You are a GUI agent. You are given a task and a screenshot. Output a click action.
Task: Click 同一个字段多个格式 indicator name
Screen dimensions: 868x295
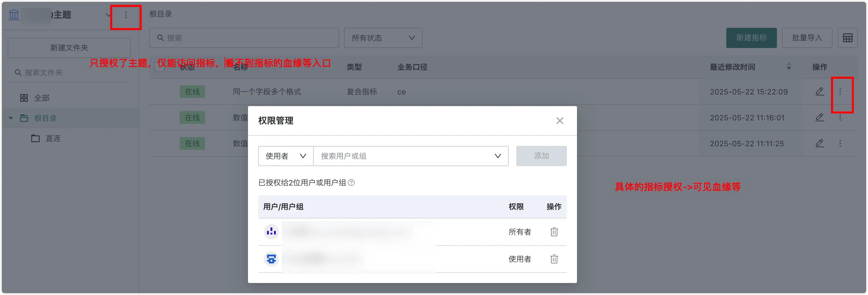coord(267,92)
